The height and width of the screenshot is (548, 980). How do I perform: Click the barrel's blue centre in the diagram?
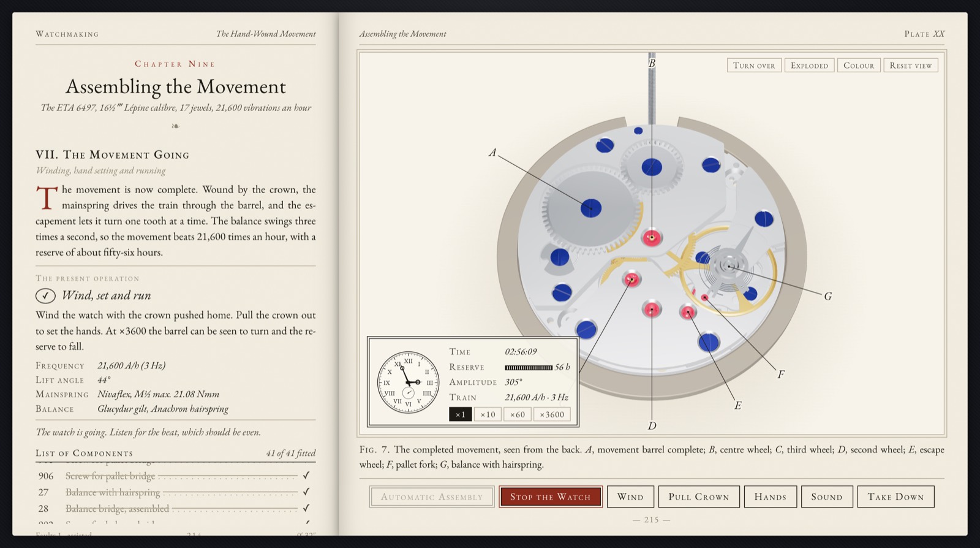tap(591, 208)
